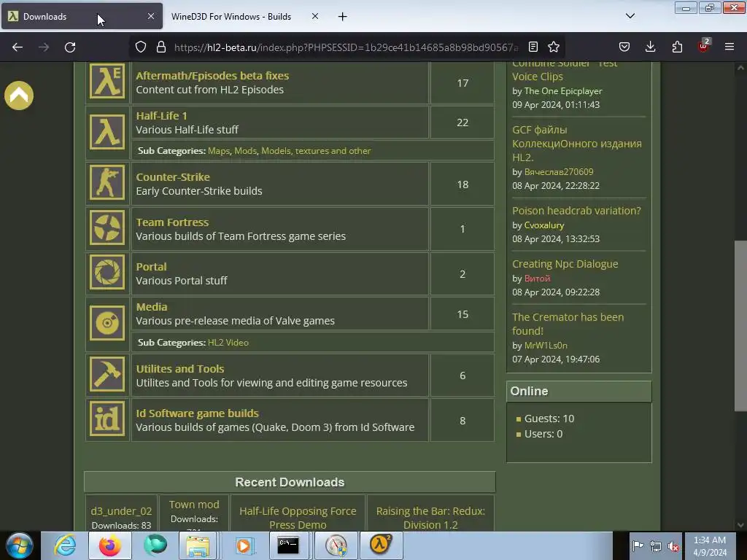
Task: Open Half-Life Opposing Force Press Demo download
Action: tap(298, 518)
